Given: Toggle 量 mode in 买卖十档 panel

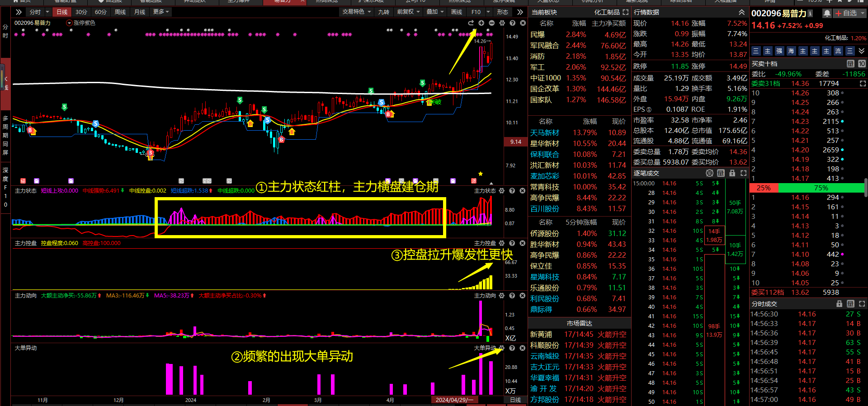Looking at the screenshot, I should [850, 64].
